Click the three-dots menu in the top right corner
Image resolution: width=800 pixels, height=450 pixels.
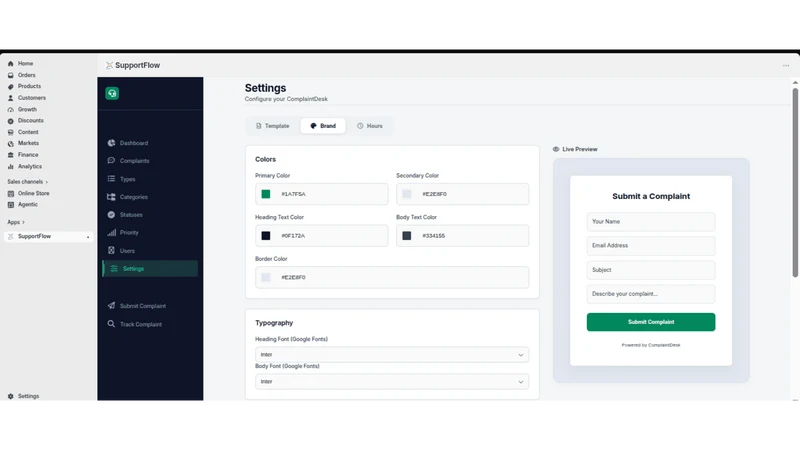click(x=786, y=65)
